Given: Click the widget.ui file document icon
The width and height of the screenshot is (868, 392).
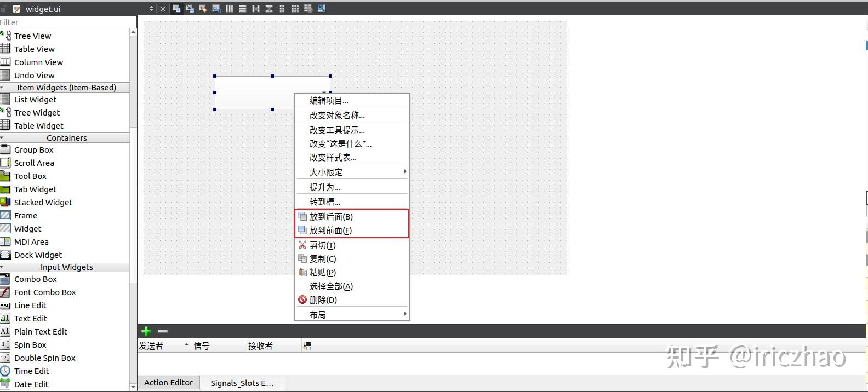Looking at the screenshot, I should point(16,9).
